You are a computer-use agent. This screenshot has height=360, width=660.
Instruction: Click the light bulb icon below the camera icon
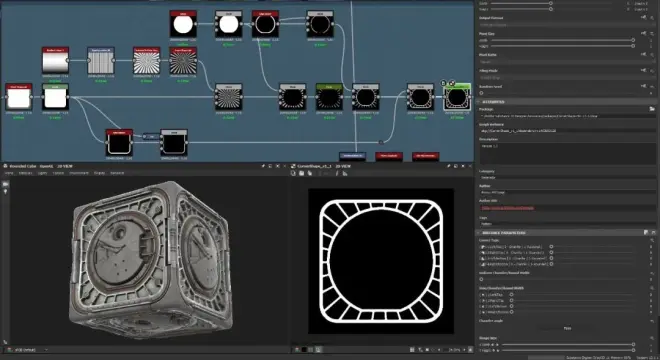5,192
